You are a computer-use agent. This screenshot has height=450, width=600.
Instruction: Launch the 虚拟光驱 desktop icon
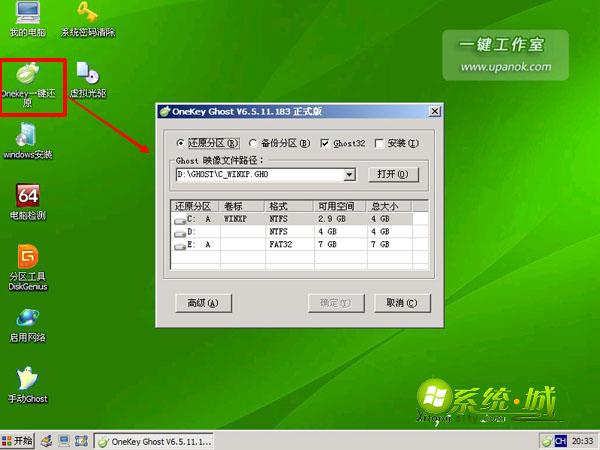pos(88,79)
